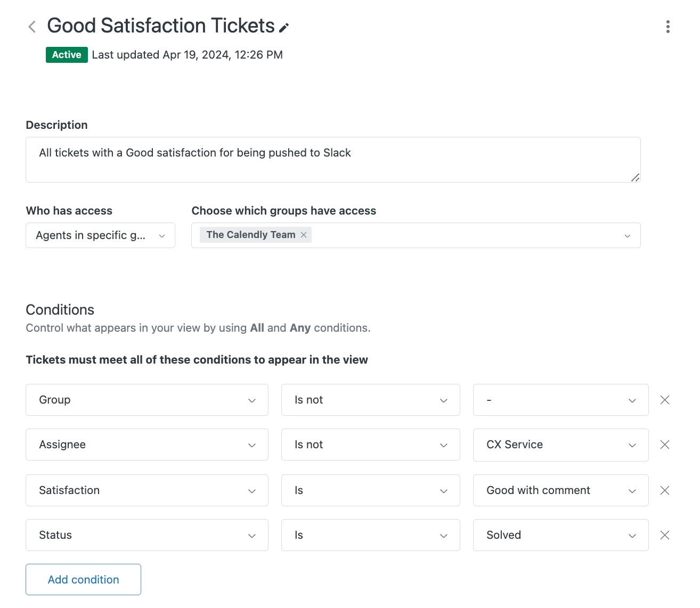Click the back arrow beside the view title
This screenshot has height=608, width=700.
tap(32, 27)
